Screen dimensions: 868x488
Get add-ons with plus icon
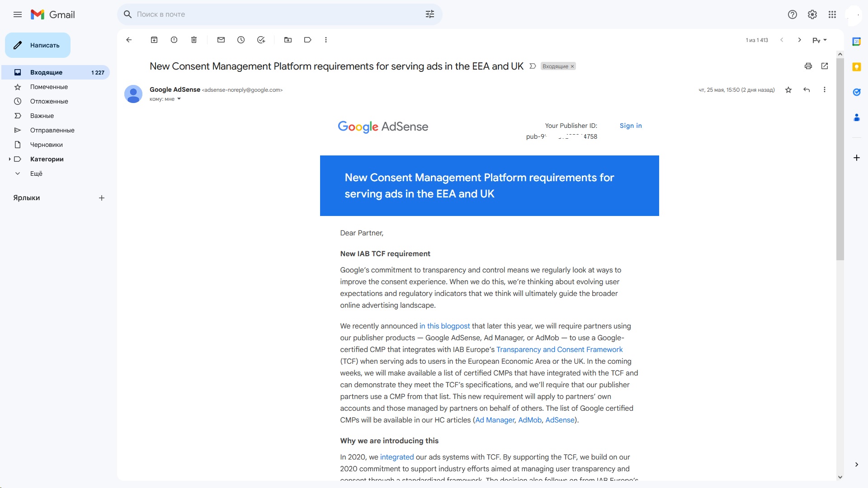click(857, 158)
